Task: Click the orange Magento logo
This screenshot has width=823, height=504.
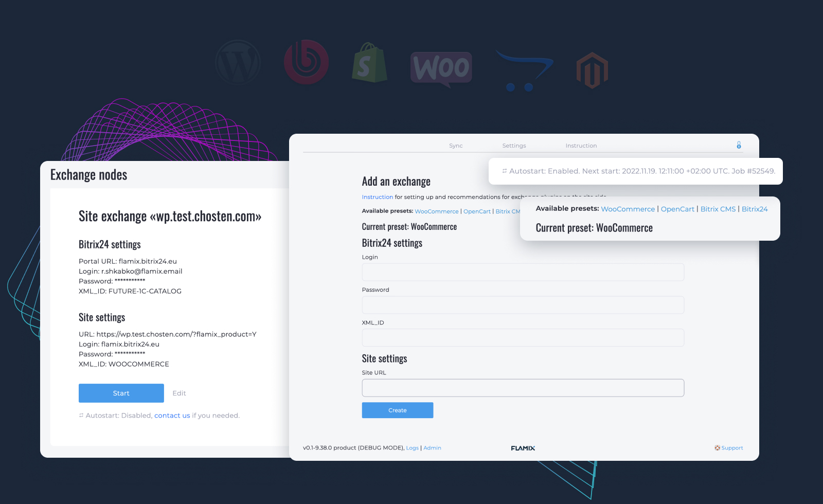Action: click(592, 70)
